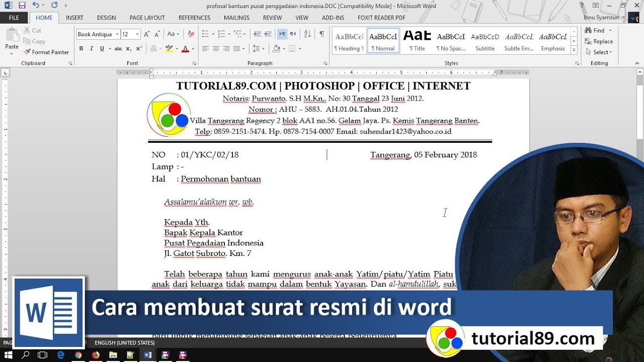Open the FILE menu
Image resolution: width=644 pixels, height=362 pixels.
[x=14, y=18]
